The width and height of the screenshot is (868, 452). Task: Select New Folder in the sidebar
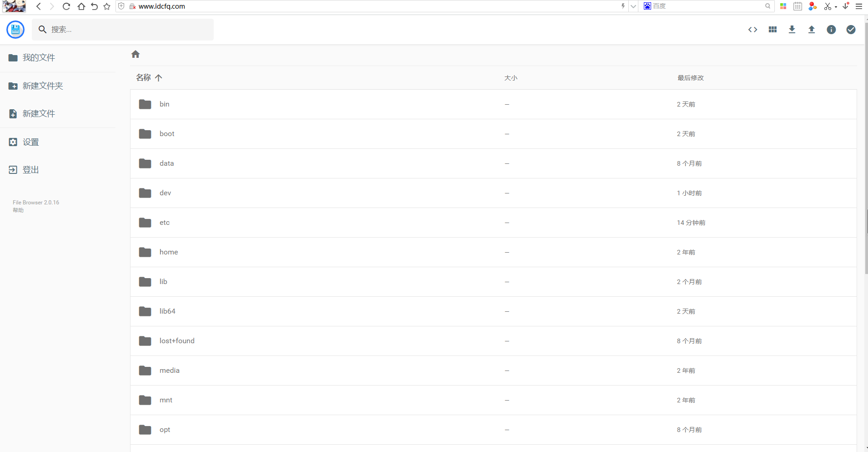43,86
